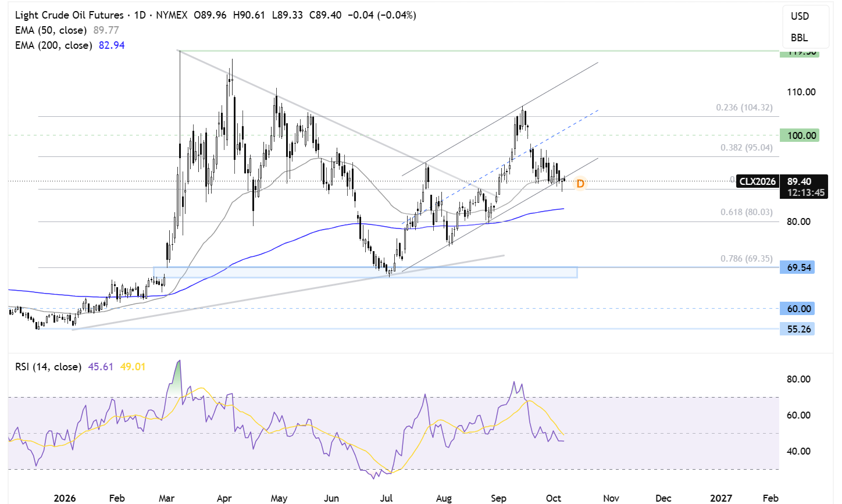Select the EMA (200, close) indicator legend
This screenshot has height=504, width=842.
coord(53,45)
